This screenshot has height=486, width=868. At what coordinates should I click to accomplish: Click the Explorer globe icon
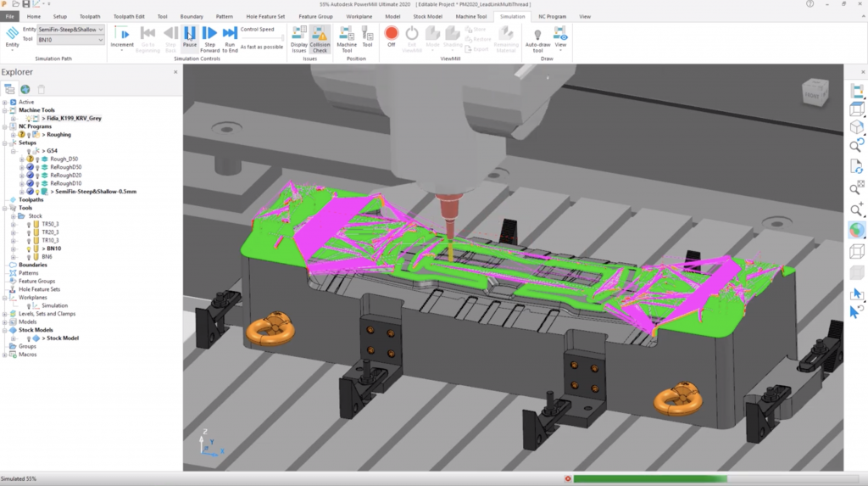pos(25,89)
